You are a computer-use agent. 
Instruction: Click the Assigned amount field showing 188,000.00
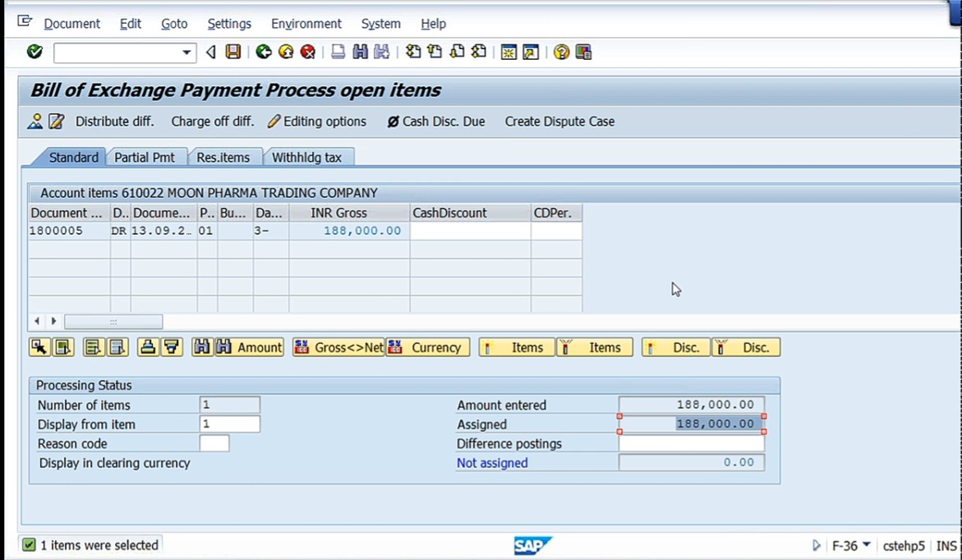click(692, 424)
